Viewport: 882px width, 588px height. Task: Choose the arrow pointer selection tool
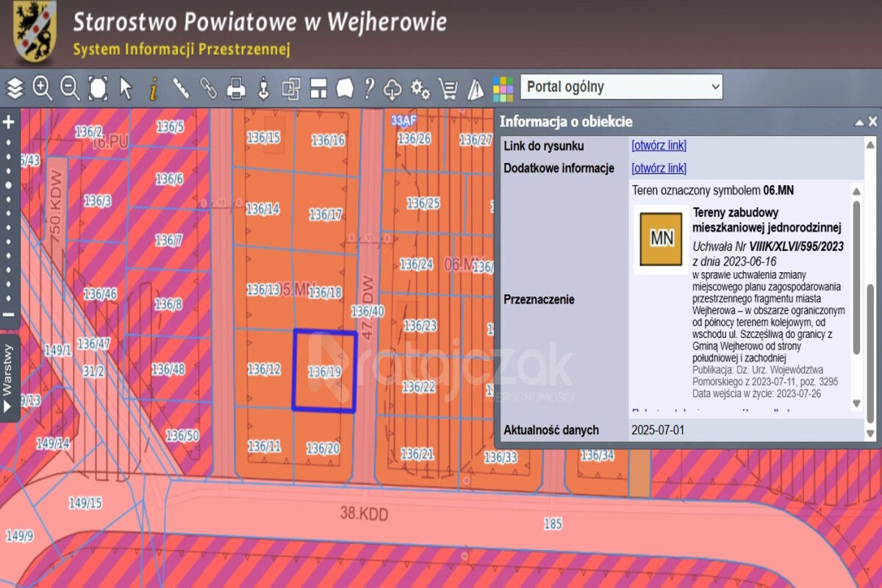click(x=126, y=88)
